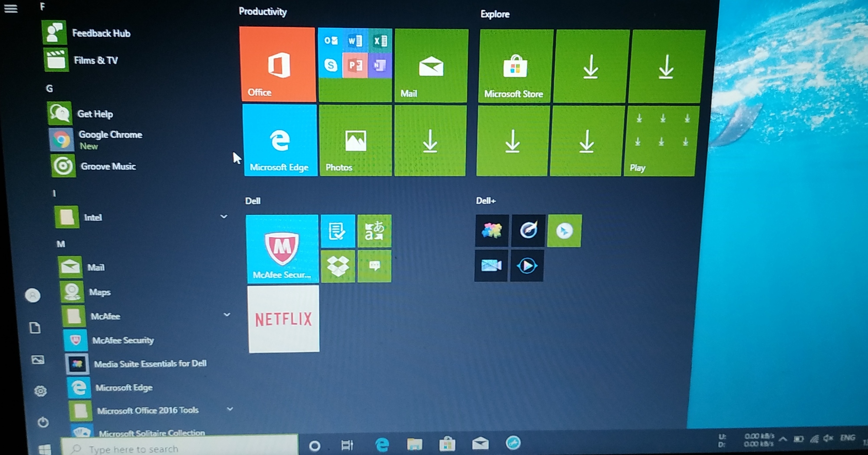Open the colorful puzzle tile in Dell+
The height and width of the screenshot is (455, 868).
492,231
